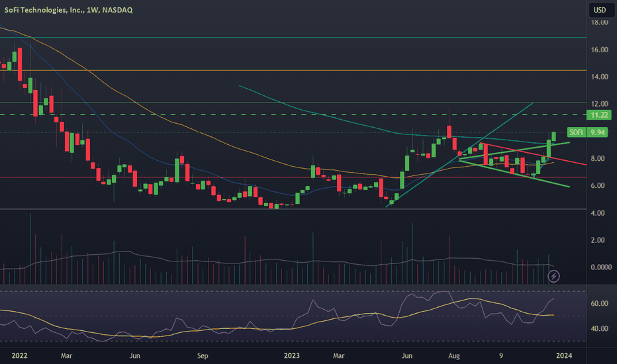Click the RSI 60.00 axis label

[x=599, y=303]
